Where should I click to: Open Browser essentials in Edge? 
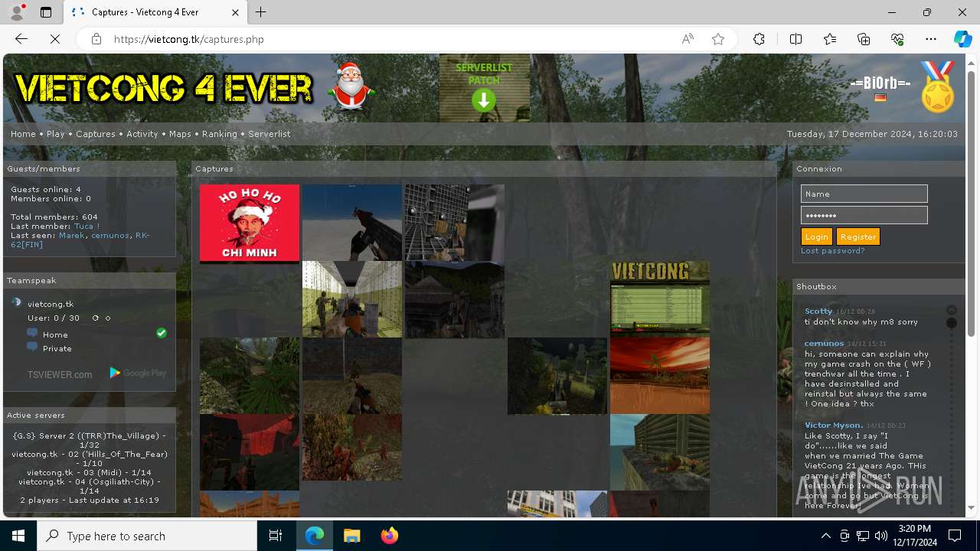897,39
